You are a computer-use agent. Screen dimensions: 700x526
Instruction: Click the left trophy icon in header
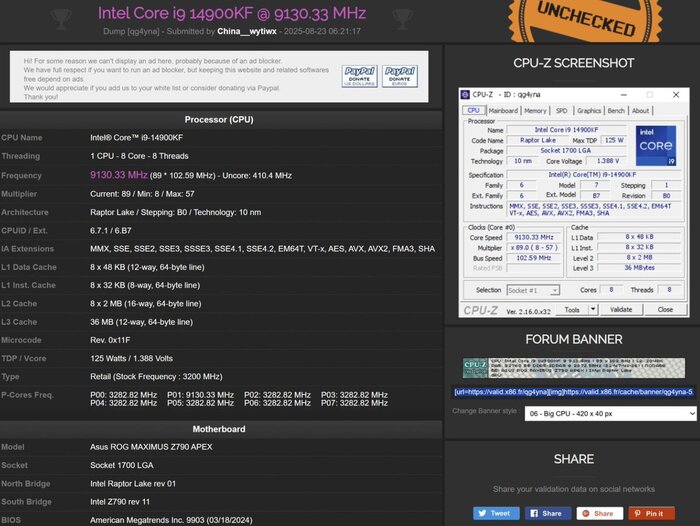click(x=61, y=17)
